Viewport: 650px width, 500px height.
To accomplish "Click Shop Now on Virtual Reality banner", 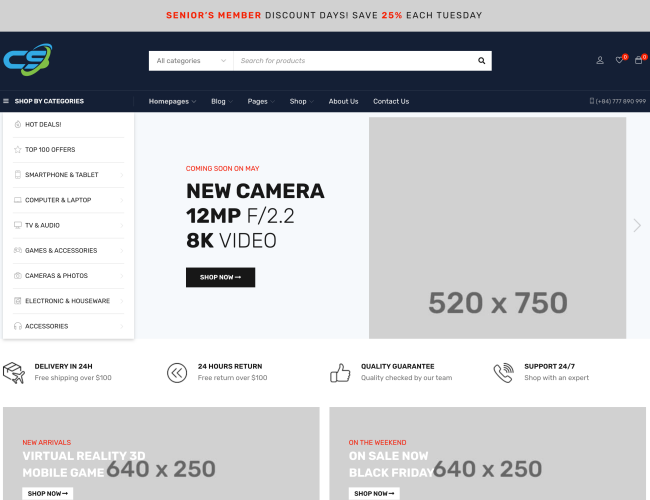I will [x=48, y=493].
